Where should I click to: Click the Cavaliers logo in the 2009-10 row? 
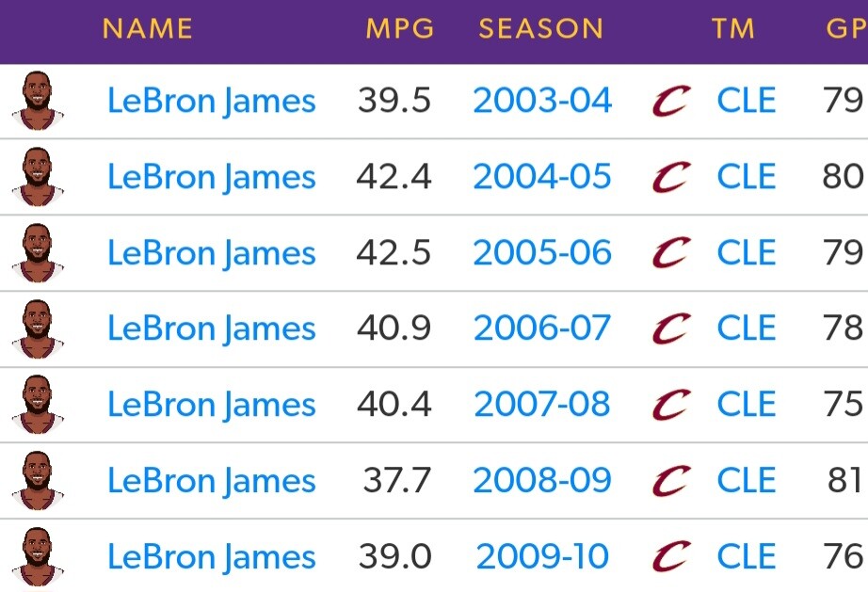[x=670, y=557]
